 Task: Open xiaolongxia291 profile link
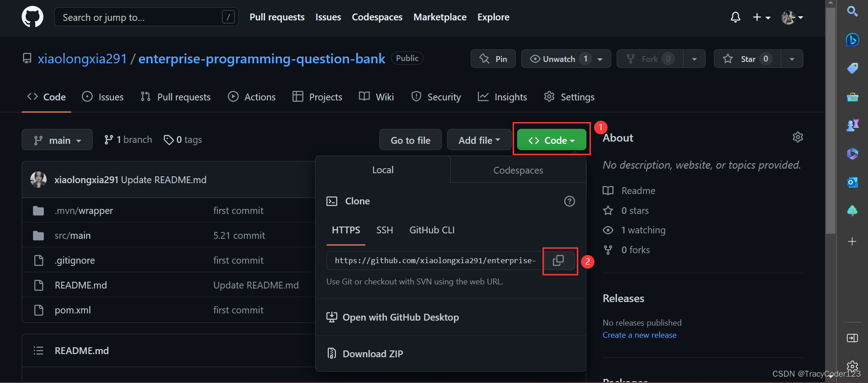point(82,59)
